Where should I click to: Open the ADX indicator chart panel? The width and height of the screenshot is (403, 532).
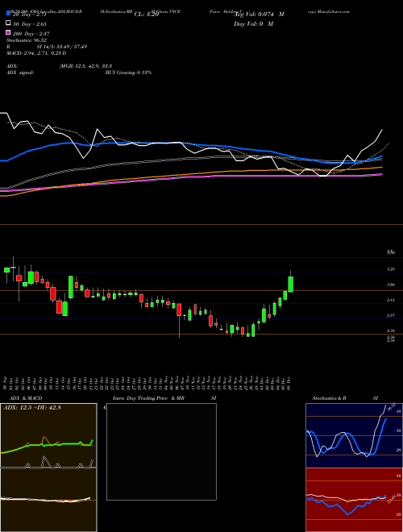[48, 435]
